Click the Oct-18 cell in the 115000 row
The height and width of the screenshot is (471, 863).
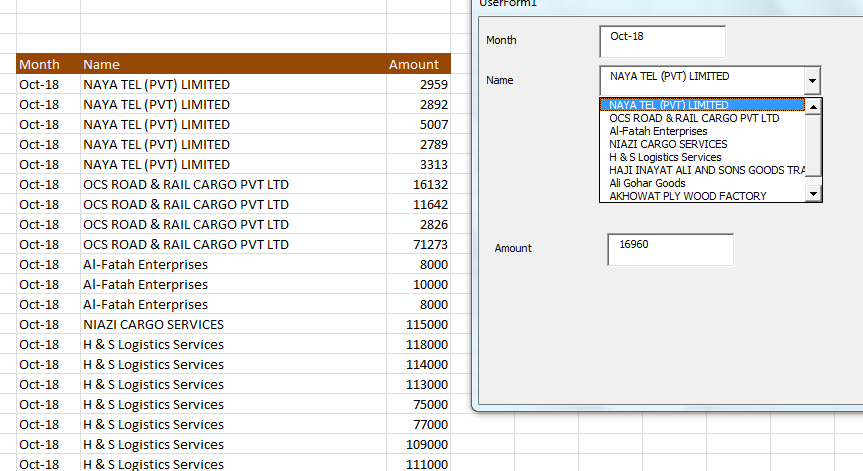(48, 324)
